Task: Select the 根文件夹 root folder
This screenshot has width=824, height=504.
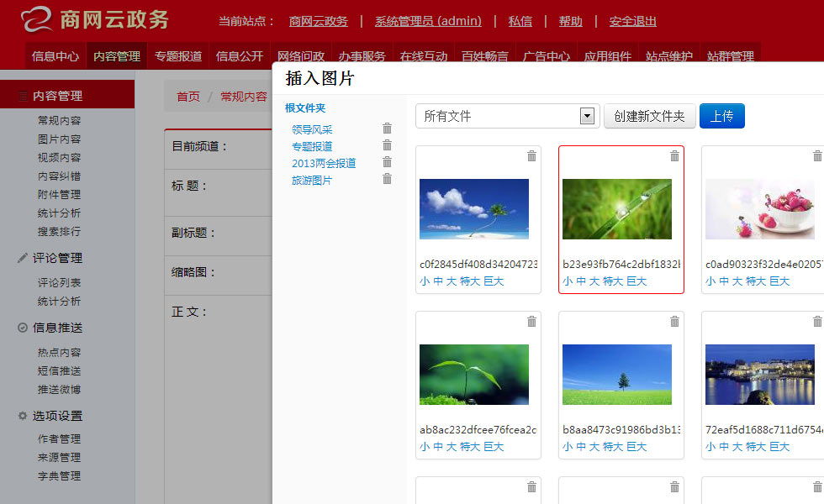Action: pos(305,108)
